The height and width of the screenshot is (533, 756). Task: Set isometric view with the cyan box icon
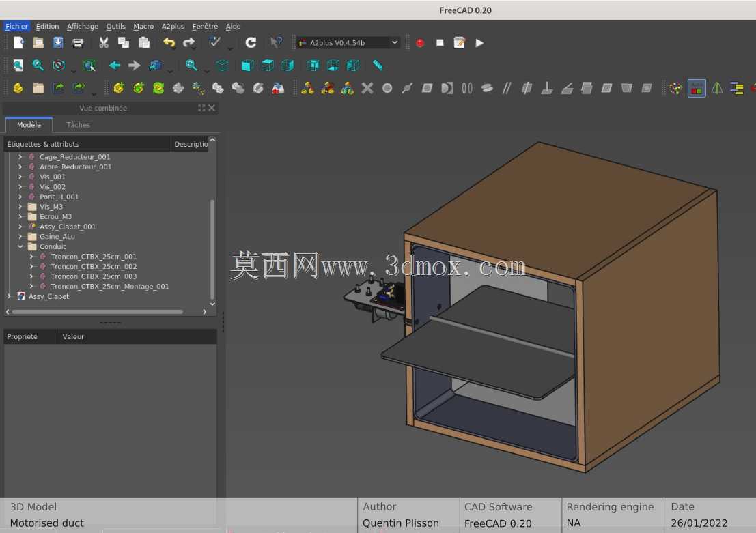(222, 65)
